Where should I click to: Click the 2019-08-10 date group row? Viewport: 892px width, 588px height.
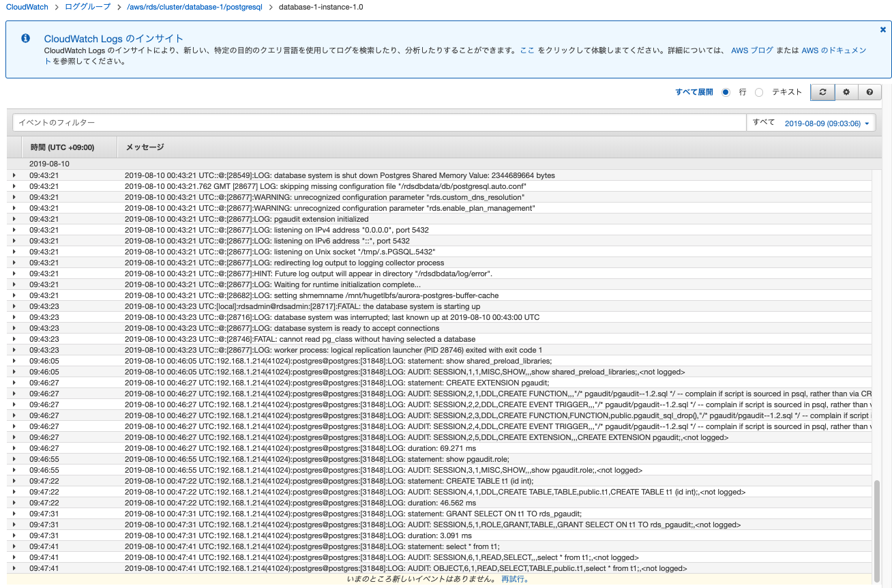pos(443,164)
